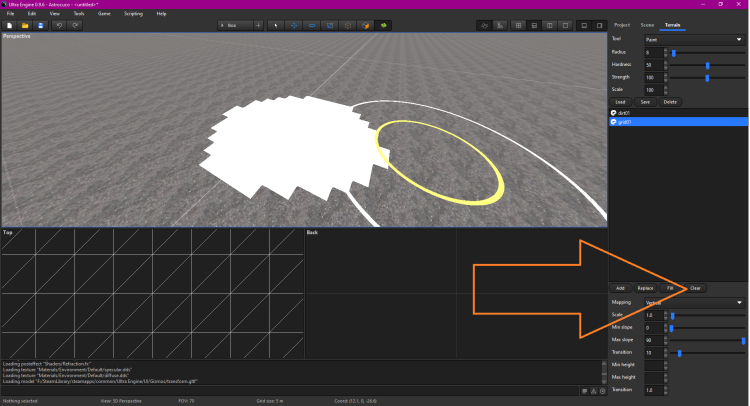Screen dimensions: 750x406
Task: Click the plus icon beside Box dropdown
Action: click(258, 24)
